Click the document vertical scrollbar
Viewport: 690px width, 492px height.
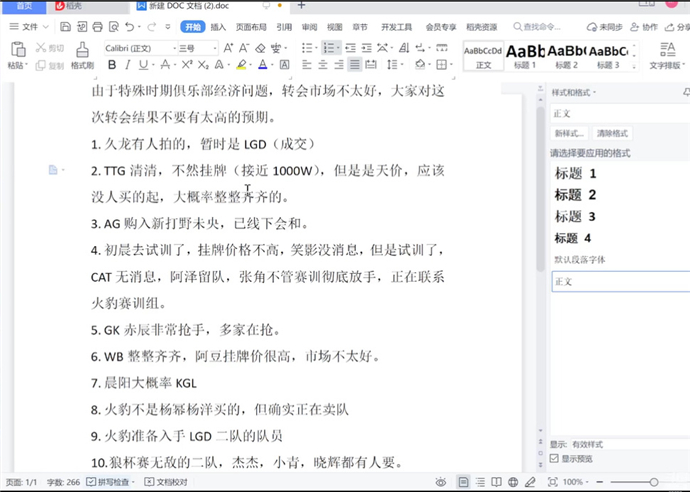tap(540, 188)
